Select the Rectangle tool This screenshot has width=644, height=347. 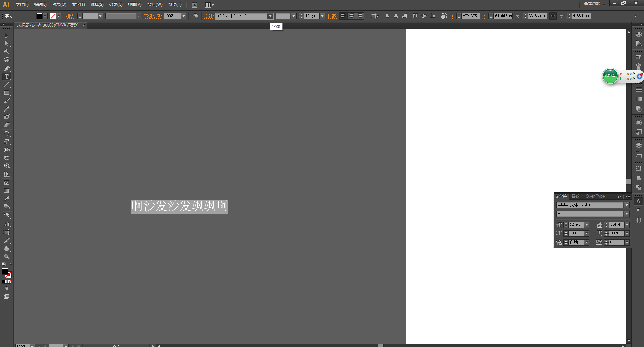pos(7,93)
